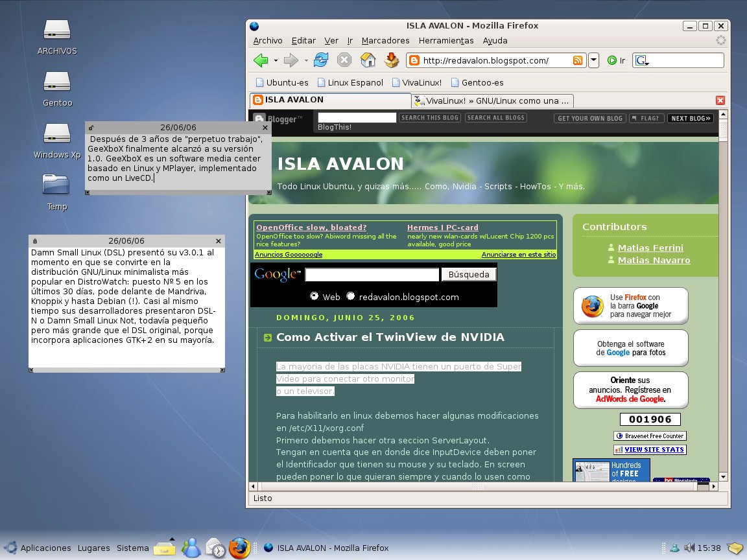Click the horizontal scrollbar right arrow
747x560 pixels.
pyautogui.click(x=714, y=486)
